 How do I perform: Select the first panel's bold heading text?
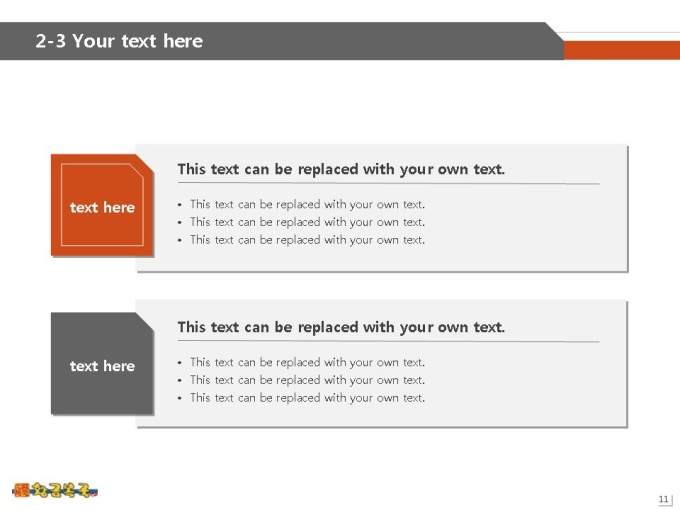(x=341, y=169)
